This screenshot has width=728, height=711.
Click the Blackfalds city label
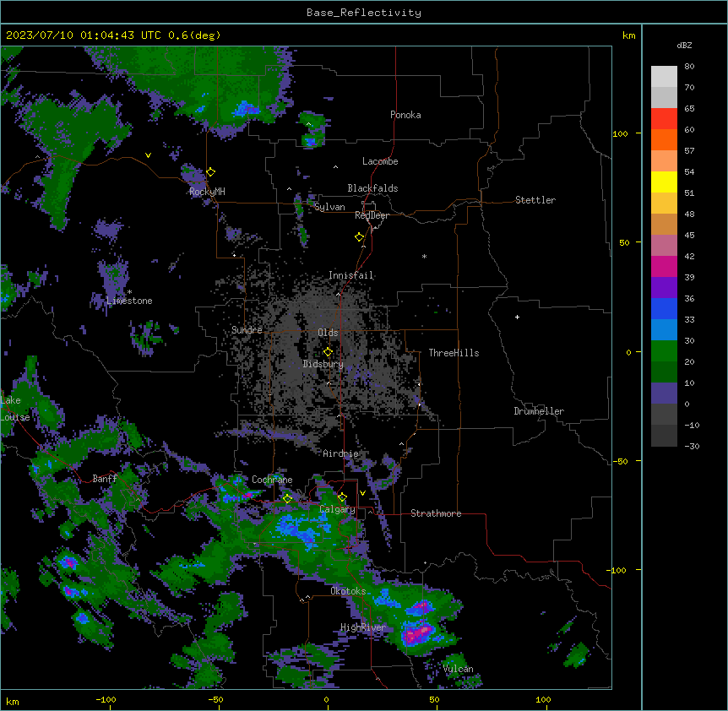(x=372, y=188)
